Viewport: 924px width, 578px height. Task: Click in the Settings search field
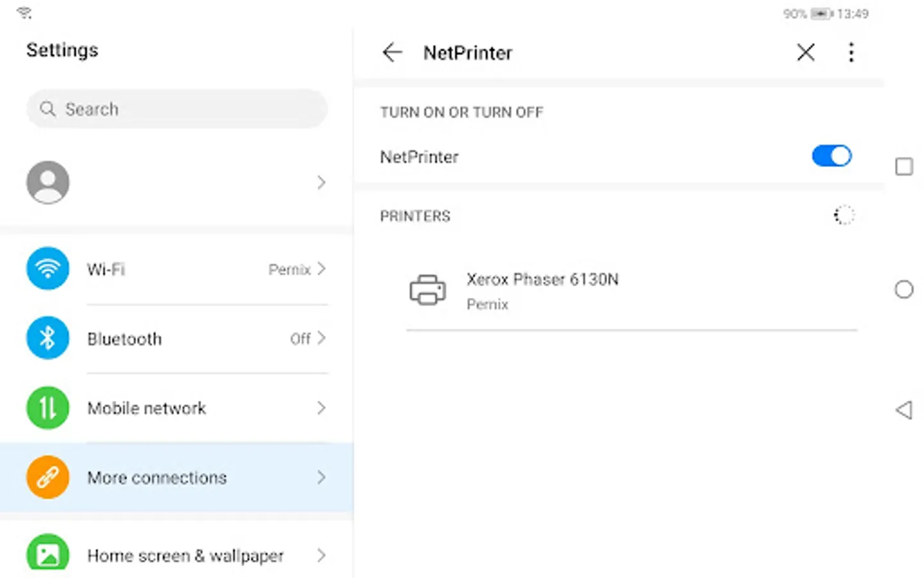pyautogui.click(x=177, y=109)
